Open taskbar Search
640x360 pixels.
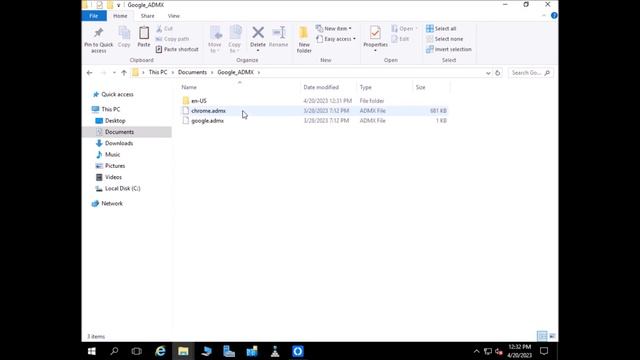(x=114, y=351)
